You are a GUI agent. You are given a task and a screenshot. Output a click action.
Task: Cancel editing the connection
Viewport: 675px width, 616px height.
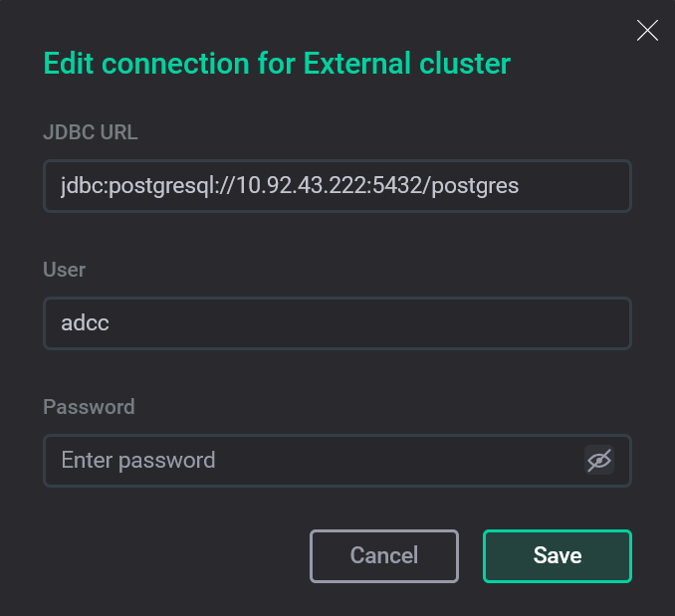pyautogui.click(x=384, y=555)
